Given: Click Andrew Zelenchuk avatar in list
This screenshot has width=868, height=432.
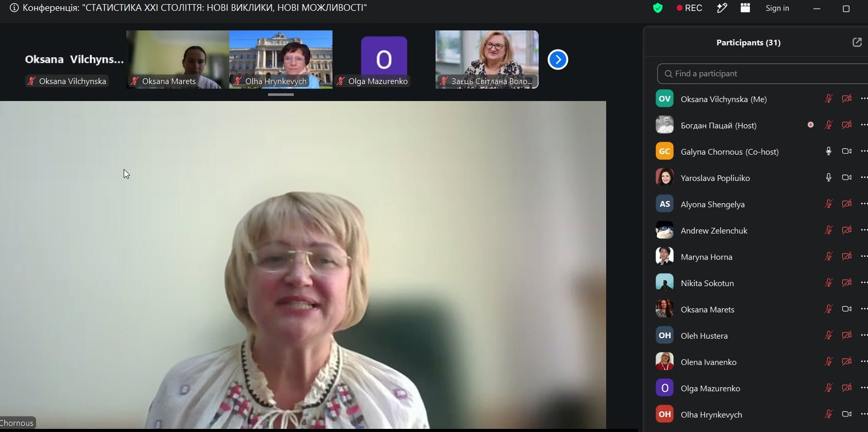Looking at the screenshot, I should (x=664, y=230).
